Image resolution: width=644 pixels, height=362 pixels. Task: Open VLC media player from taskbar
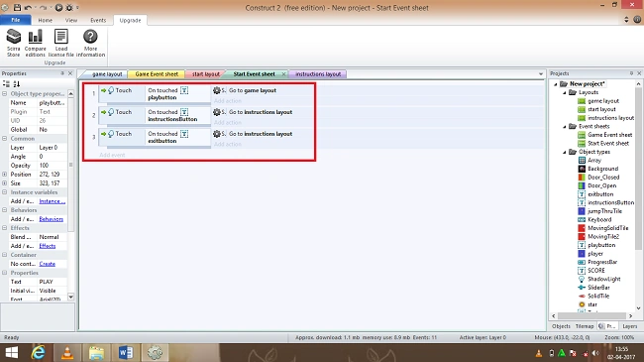click(67, 352)
